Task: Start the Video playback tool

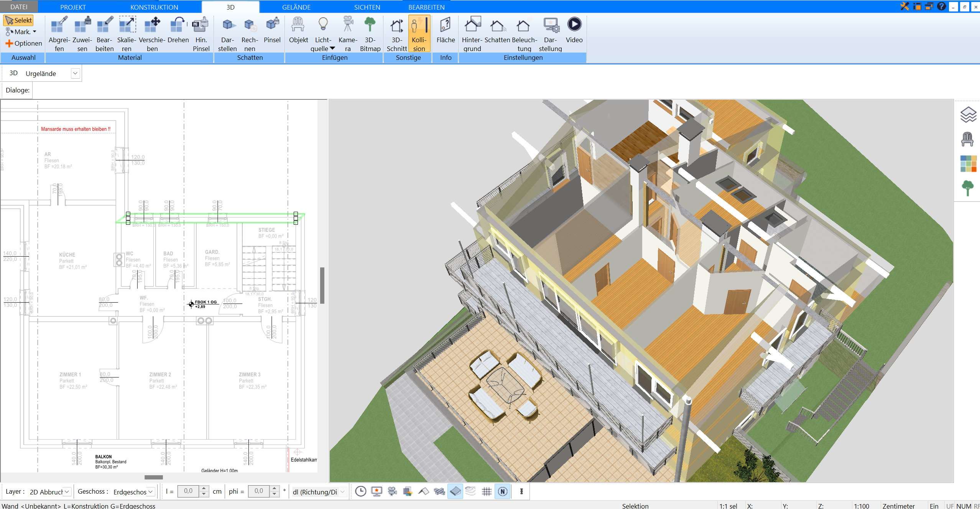Action: (574, 30)
